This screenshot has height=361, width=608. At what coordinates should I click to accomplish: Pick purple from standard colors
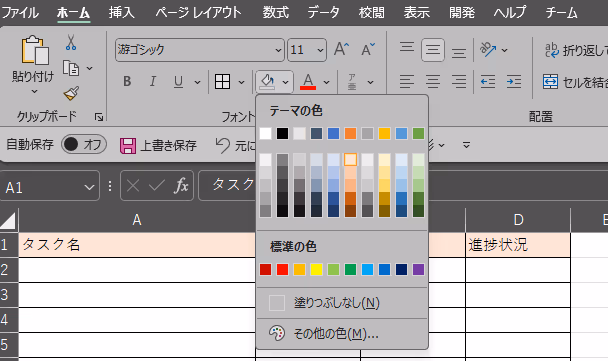tap(418, 269)
